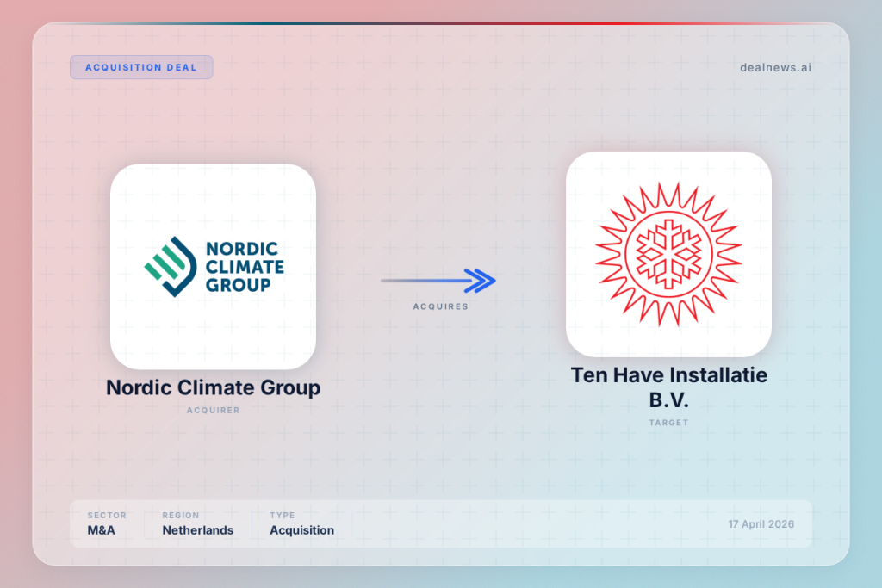This screenshot has height=588, width=882.
Task: Click the NORDIC CLIMATE GROUP wordmark inside logo
Action: point(245,267)
